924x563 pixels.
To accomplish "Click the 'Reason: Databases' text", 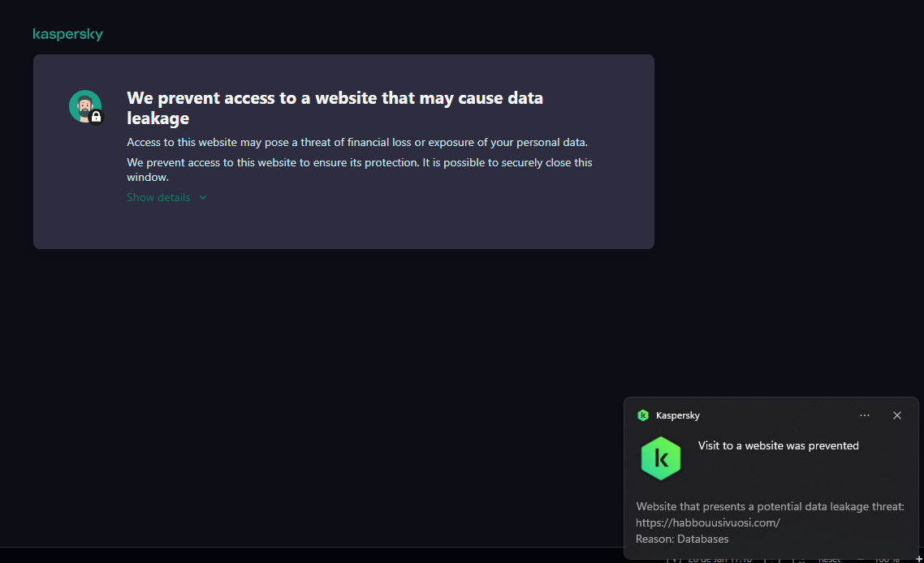I will click(x=682, y=539).
